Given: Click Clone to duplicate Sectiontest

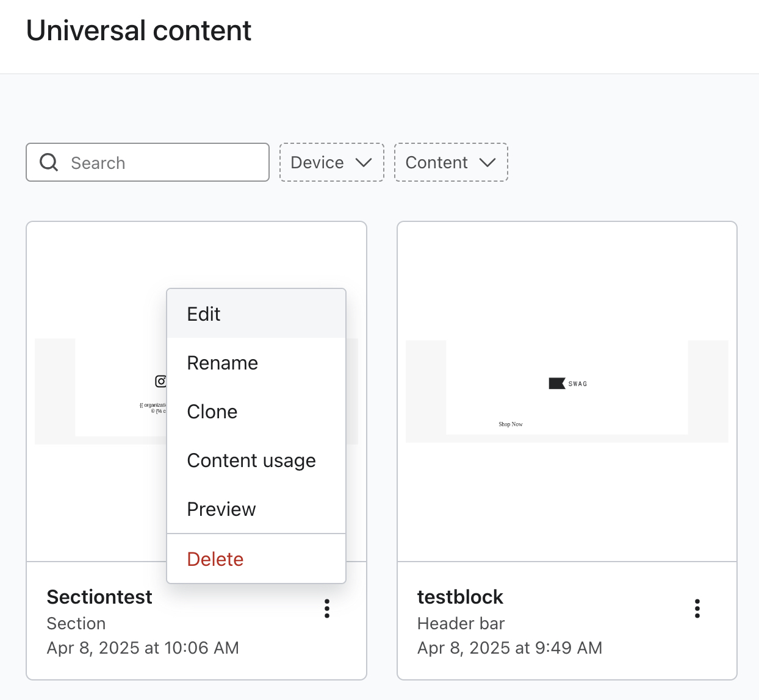Looking at the screenshot, I should [x=212, y=412].
